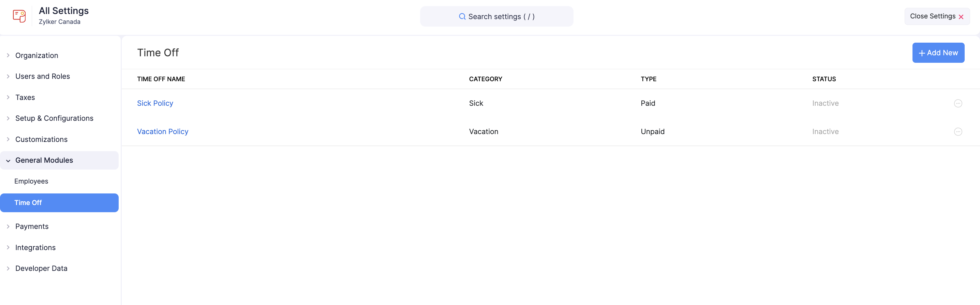980x305 pixels.
Task: Open the Sick Policy link
Action: coord(155,103)
